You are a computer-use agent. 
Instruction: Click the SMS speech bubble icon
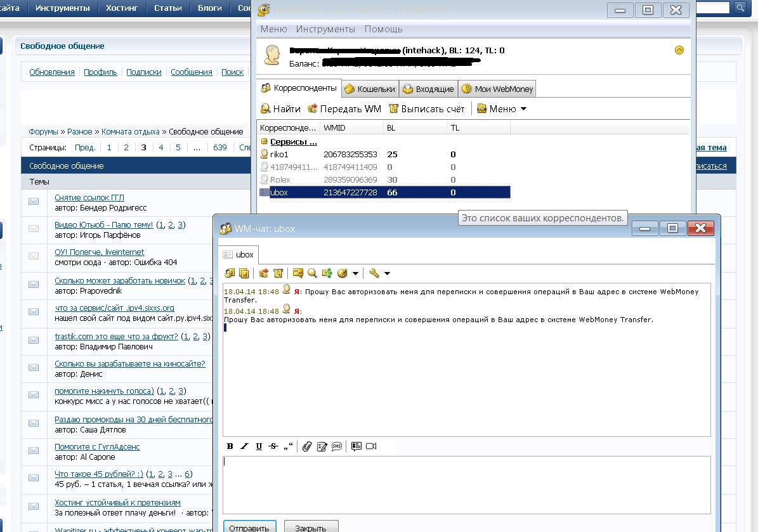337,446
